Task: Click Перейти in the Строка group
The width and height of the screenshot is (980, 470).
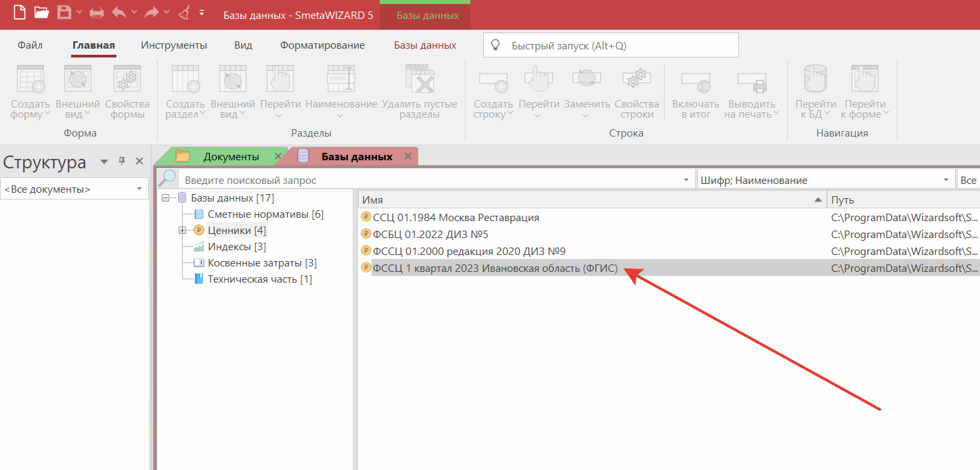Action: [539, 91]
